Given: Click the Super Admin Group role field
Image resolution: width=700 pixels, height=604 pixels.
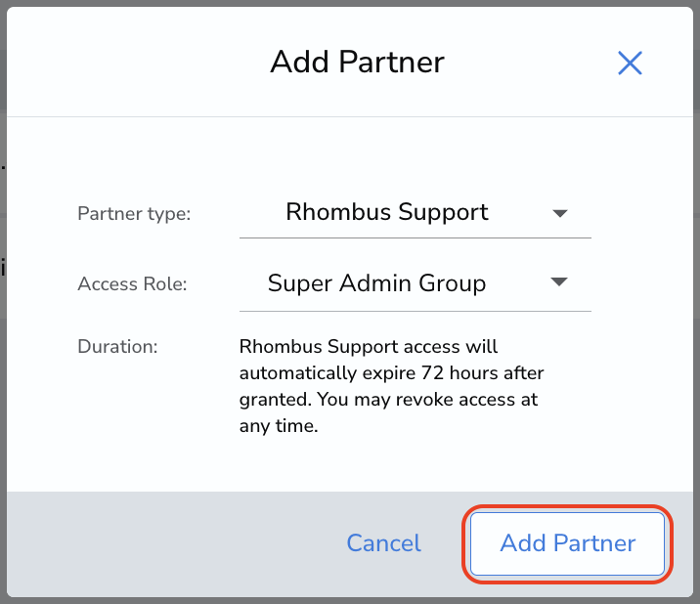Looking at the screenshot, I should 416,283.
